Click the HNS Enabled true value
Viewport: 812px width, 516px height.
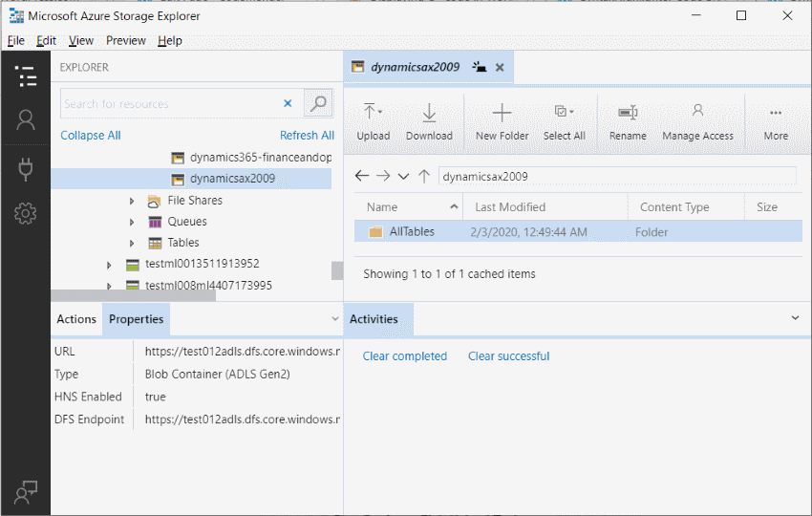156,397
